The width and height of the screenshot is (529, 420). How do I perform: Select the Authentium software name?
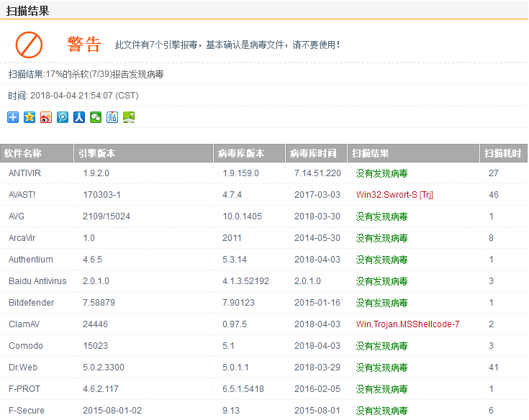pos(31,260)
